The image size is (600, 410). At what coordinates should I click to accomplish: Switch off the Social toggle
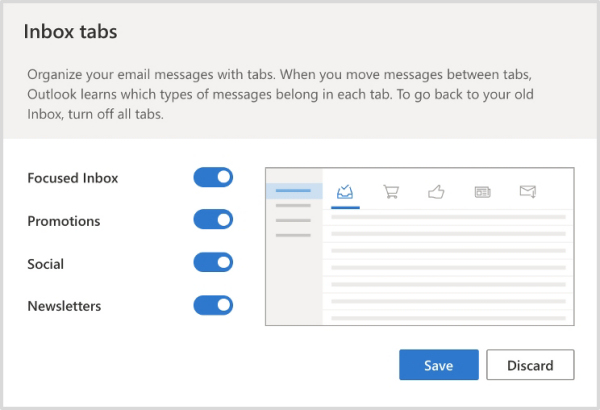point(213,262)
